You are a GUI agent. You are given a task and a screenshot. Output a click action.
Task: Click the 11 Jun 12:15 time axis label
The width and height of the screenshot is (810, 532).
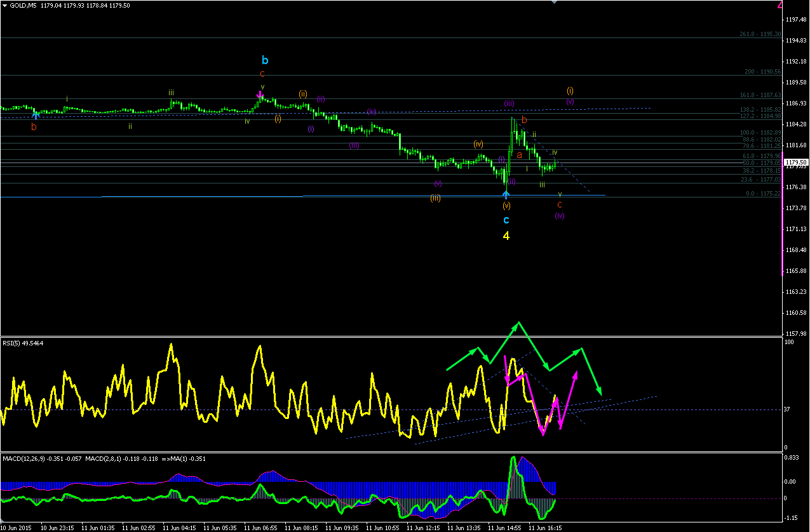coord(424,528)
